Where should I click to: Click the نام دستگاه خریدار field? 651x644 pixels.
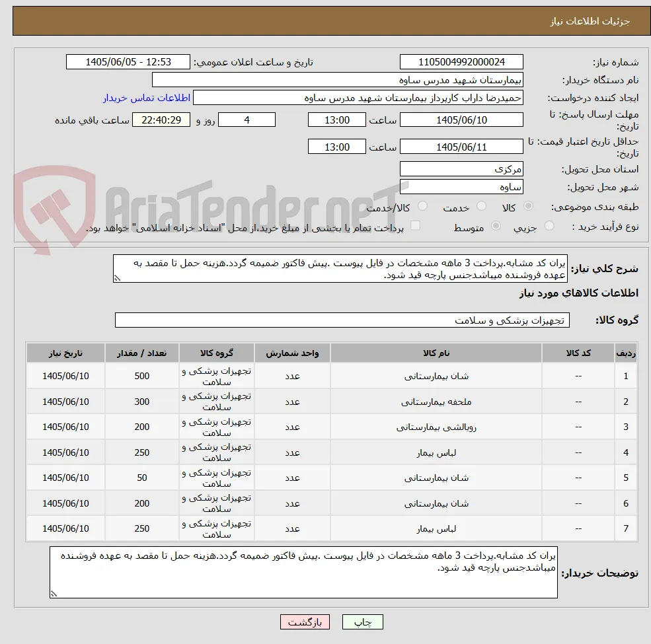[338, 80]
